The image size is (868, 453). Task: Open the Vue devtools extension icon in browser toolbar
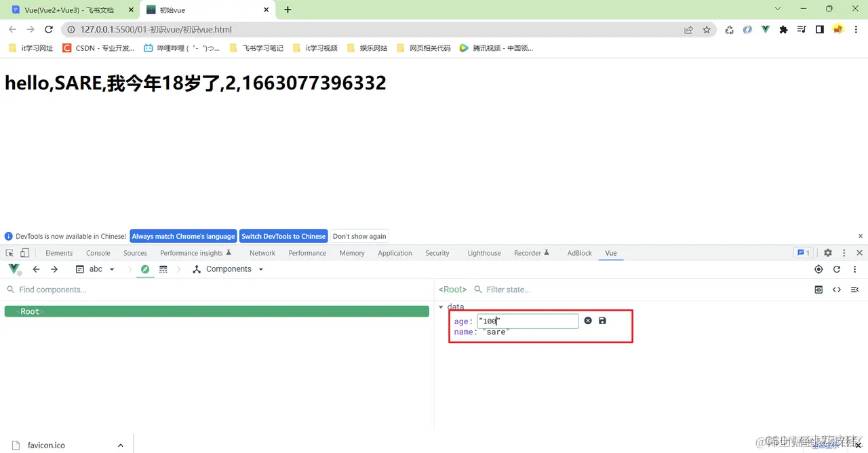[766, 30]
